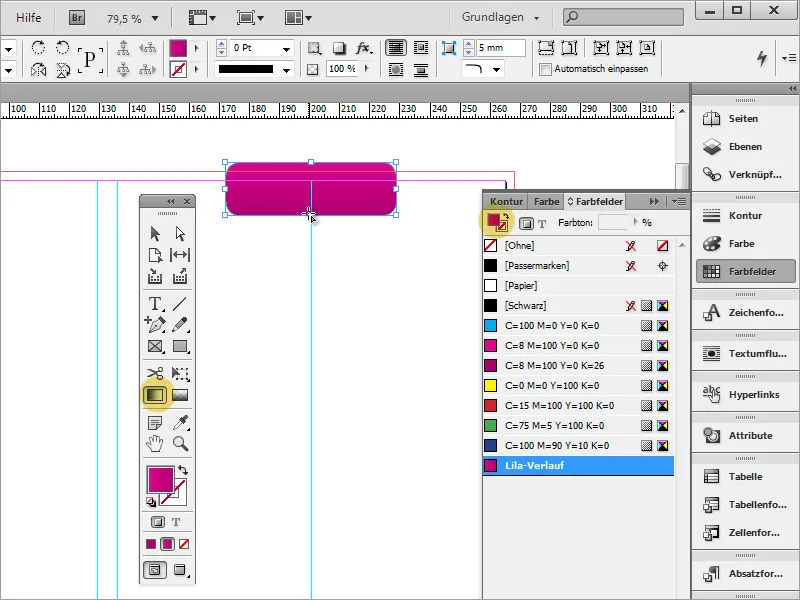Apply gradient button in toolbox
The image size is (800, 600).
click(x=167, y=544)
